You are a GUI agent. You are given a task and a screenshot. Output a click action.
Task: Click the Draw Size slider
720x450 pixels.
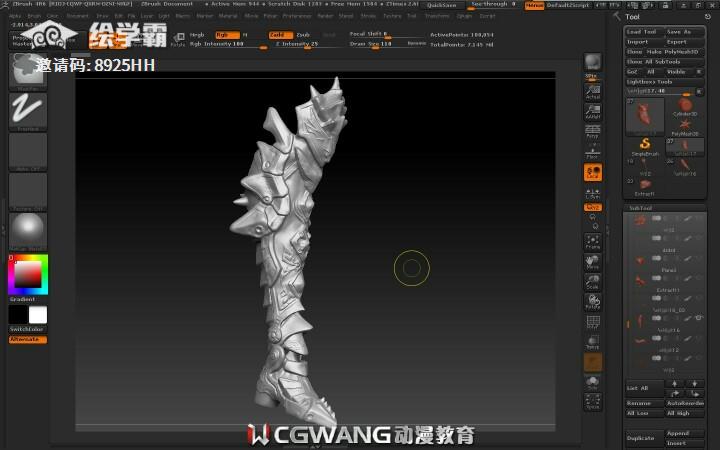[377, 45]
